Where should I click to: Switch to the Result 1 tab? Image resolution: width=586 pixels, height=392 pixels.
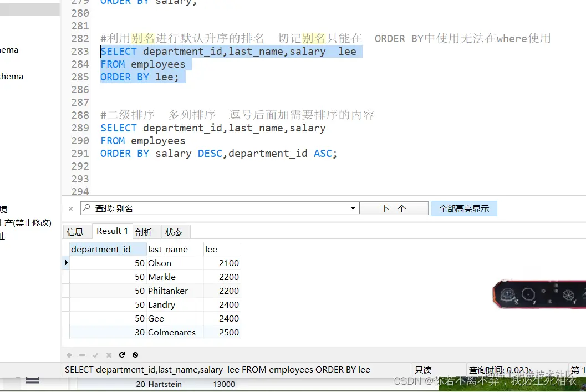click(112, 231)
